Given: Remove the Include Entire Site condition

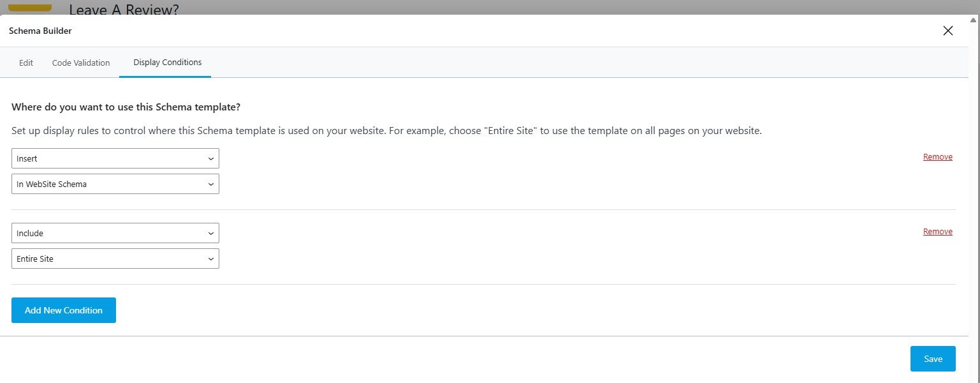Looking at the screenshot, I should coord(937,232).
